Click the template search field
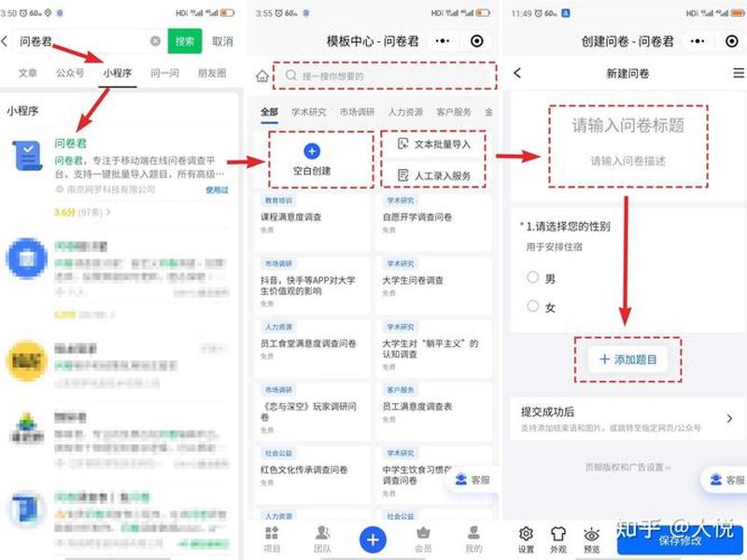Viewport: 747px width, 560px height. (x=385, y=76)
